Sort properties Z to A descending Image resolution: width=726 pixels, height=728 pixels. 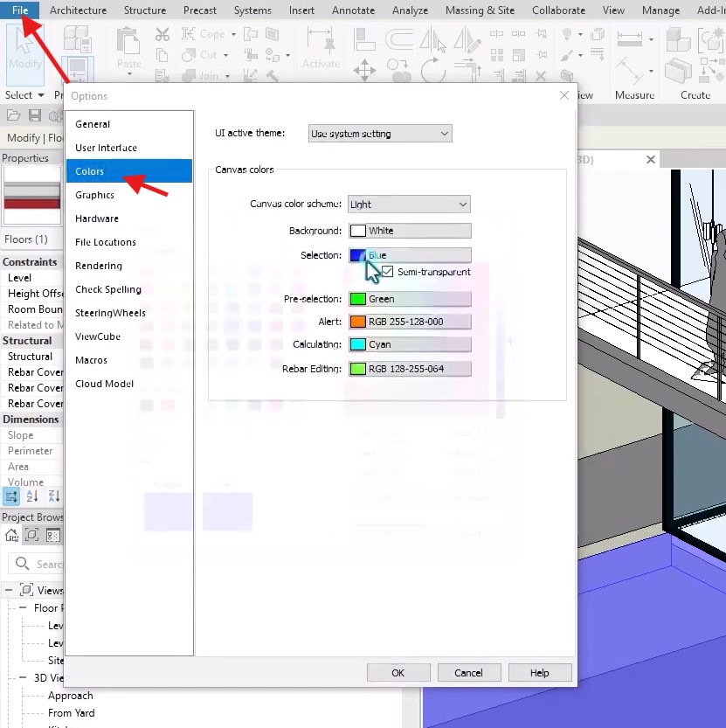coord(53,496)
